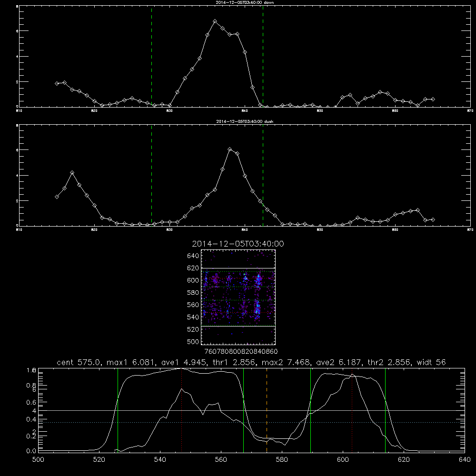Click 'cent 575.0' in the bottom plot header
476x476 pixels.
point(79,362)
